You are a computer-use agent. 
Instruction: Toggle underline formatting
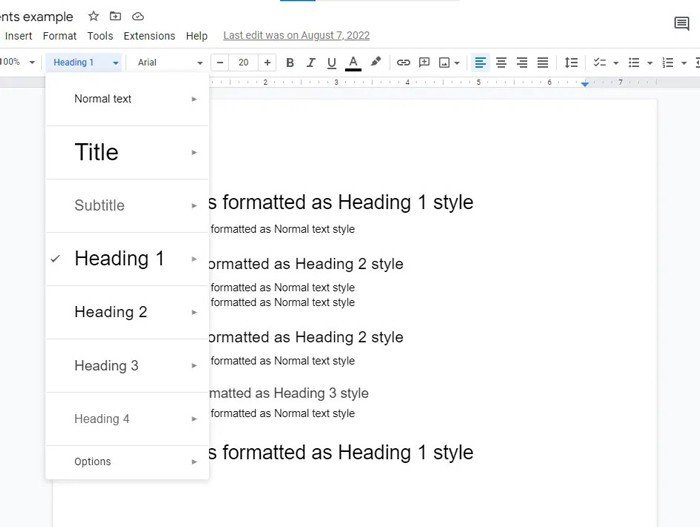pyautogui.click(x=332, y=62)
